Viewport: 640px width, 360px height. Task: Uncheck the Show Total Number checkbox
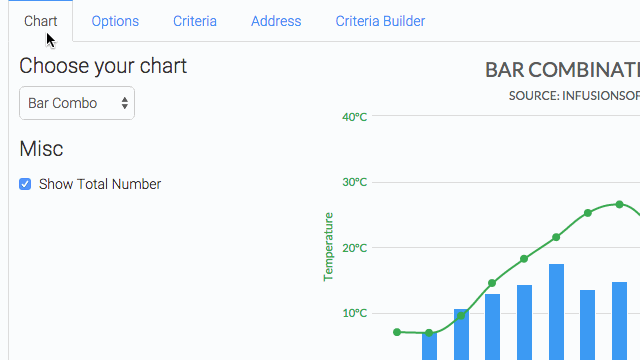25,184
